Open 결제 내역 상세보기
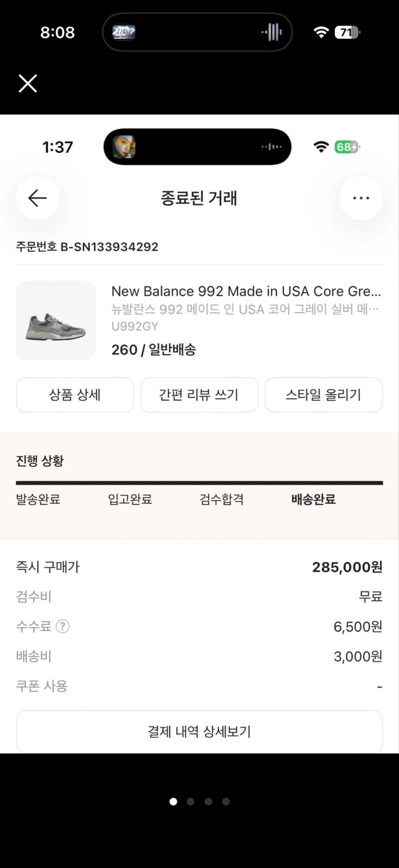Screen dimensions: 399x868 (199, 731)
